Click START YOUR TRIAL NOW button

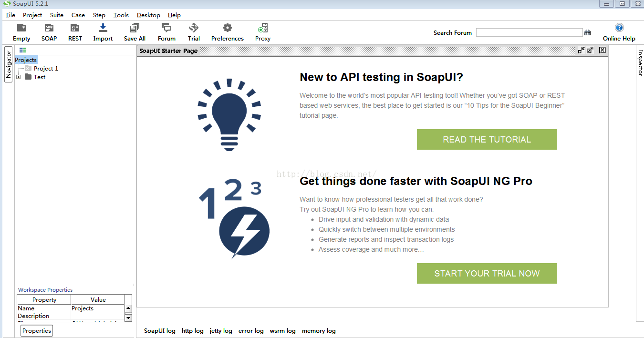(x=487, y=273)
